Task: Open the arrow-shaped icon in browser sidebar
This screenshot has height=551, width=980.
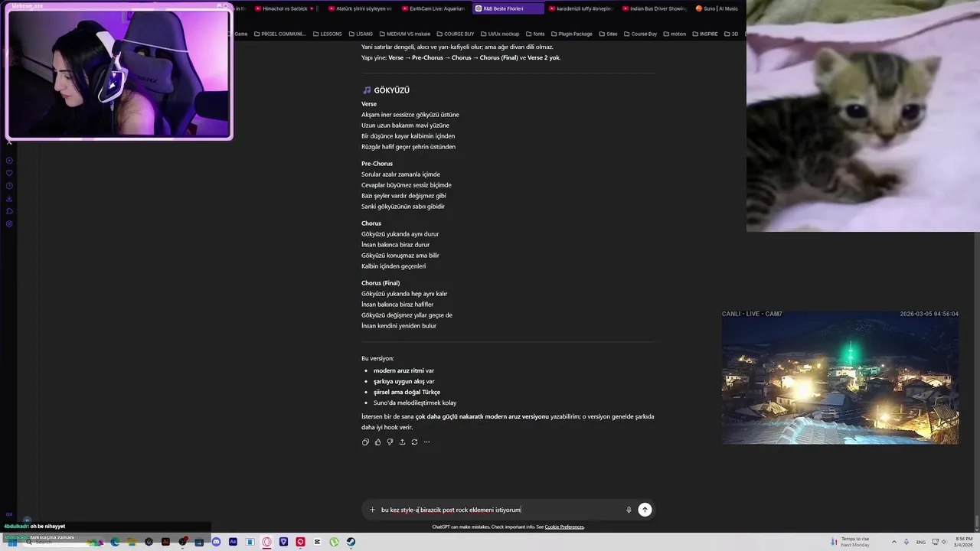Action: [9, 211]
